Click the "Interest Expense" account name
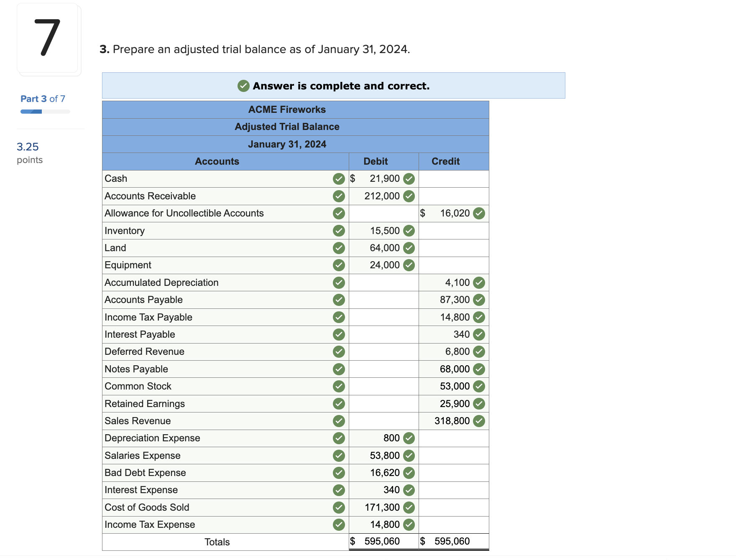The width and height of the screenshot is (736, 560). [x=141, y=490]
